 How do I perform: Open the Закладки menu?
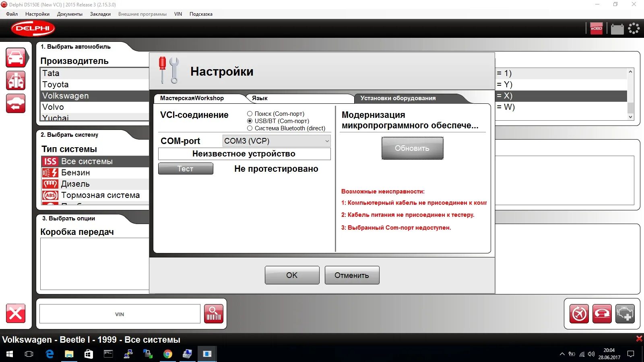[x=100, y=14]
